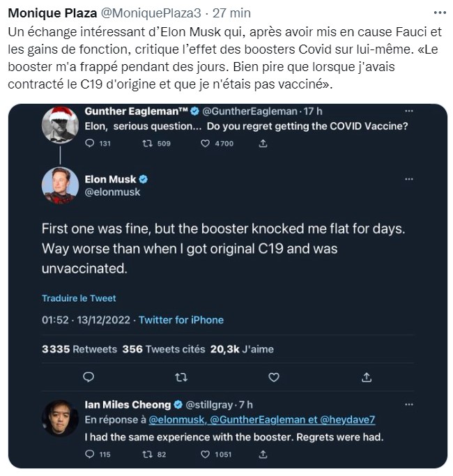This screenshot has height=476, width=453.
Task: Like Elon Musk's tweet
Action: click(x=274, y=377)
